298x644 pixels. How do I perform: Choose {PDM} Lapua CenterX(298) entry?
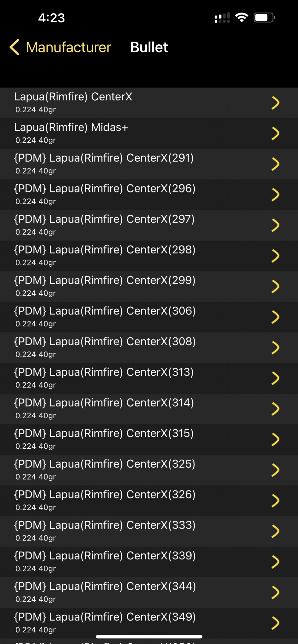coord(105,255)
